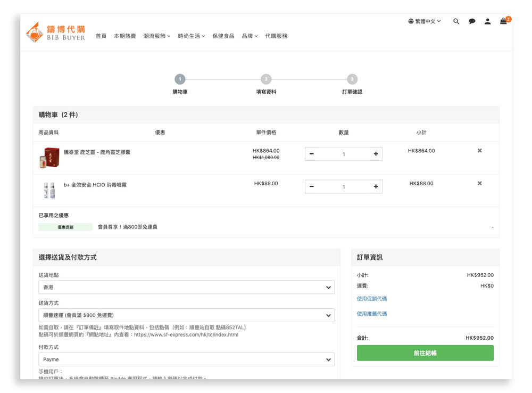Screen dimensions: 532x393
Task: Decrease quantity of HClO 消毒噴霧
Action: point(312,186)
